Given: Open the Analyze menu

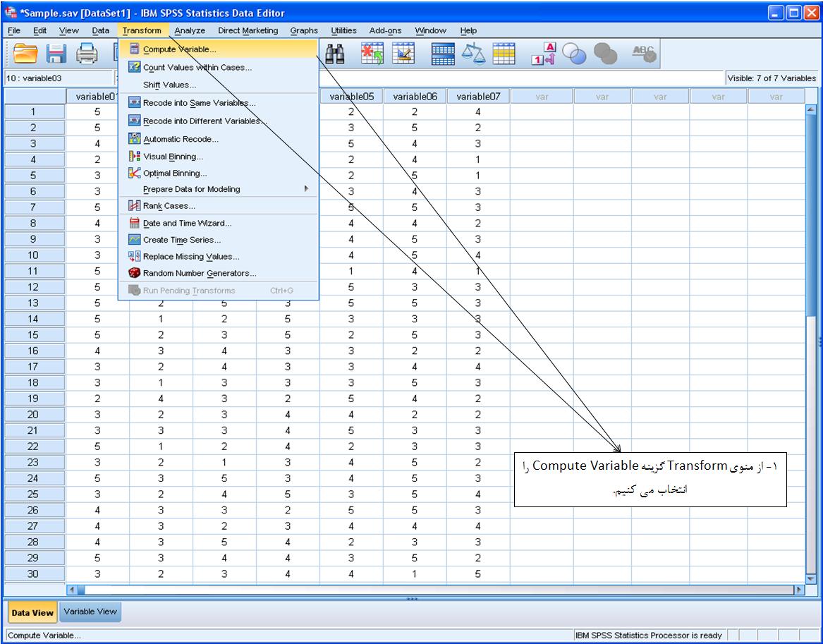Looking at the screenshot, I should [190, 30].
